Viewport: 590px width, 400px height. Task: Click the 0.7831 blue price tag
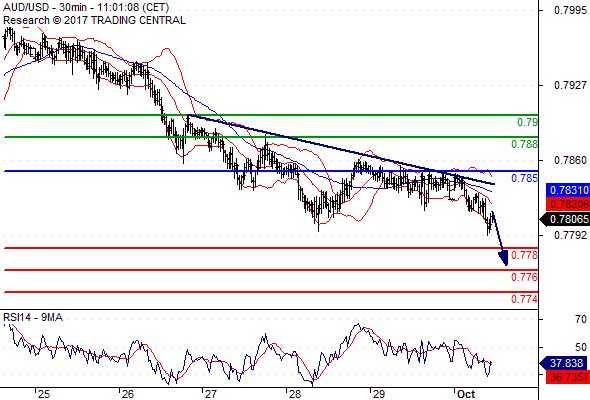(x=568, y=190)
